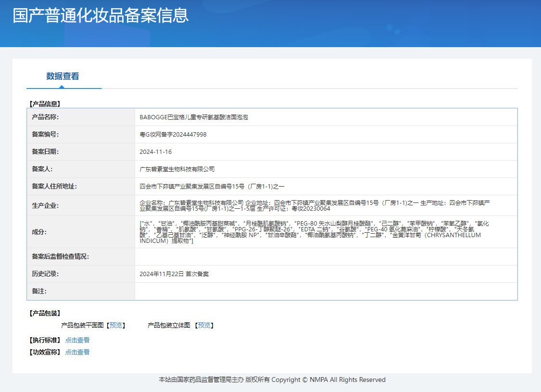Viewport: 541px width, 392px height.
Task: Click the 备案编号 row label
Action: click(x=45, y=134)
